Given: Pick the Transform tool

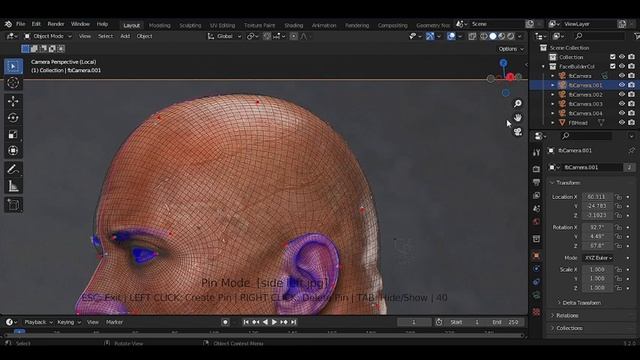Looking at the screenshot, I should 13,151.
